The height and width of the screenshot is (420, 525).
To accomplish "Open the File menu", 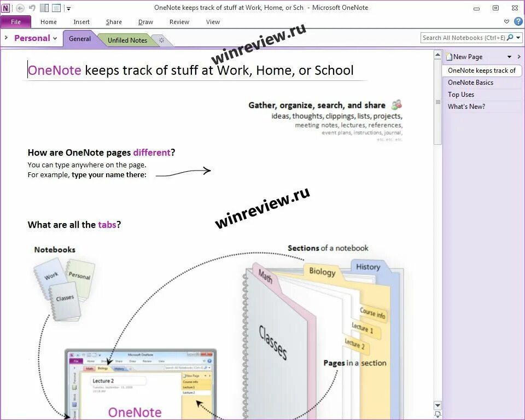I will coord(16,22).
